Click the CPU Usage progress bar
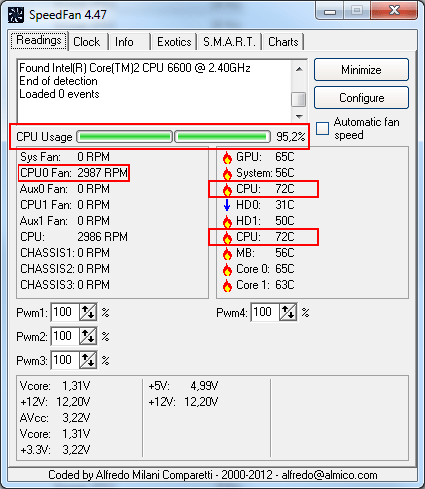The image size is (425, 489). click(x=173, y=137)
